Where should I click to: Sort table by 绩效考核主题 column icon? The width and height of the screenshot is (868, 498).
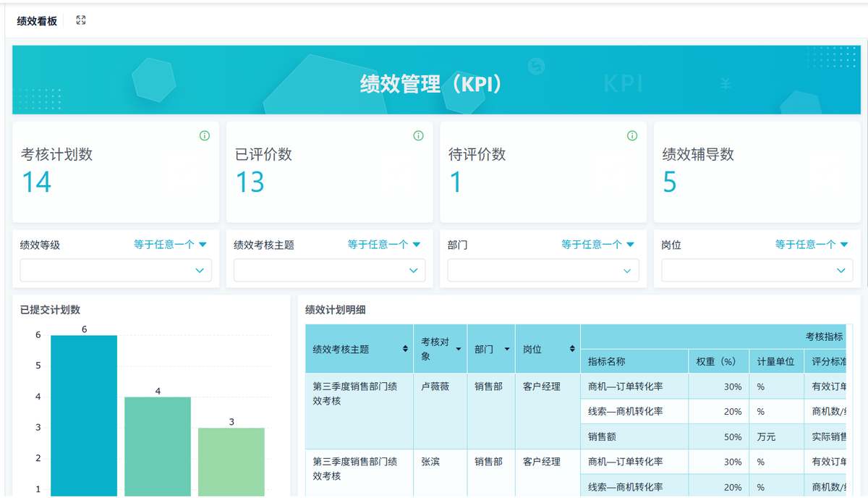click(405, 349)
